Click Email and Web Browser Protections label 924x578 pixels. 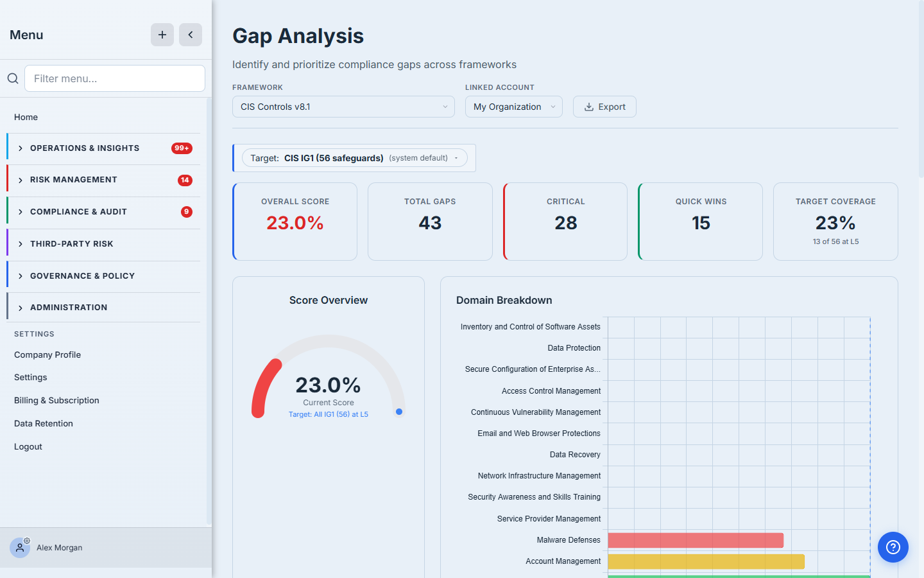539,433
